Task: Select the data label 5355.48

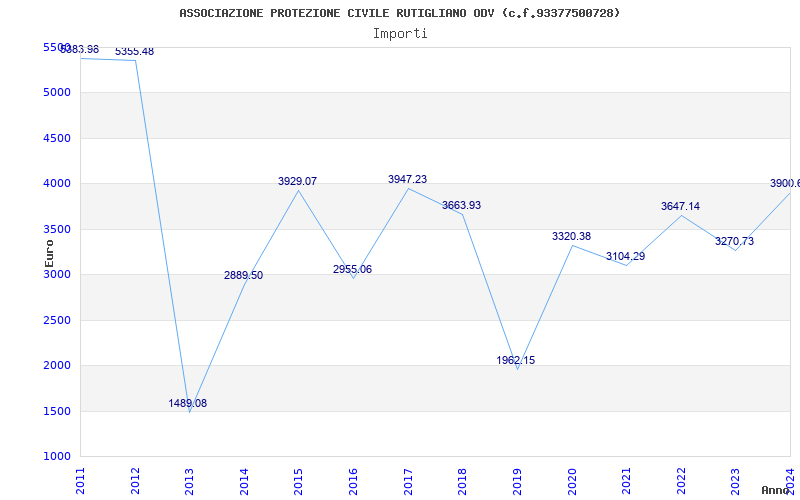Action: coord(134,52)
